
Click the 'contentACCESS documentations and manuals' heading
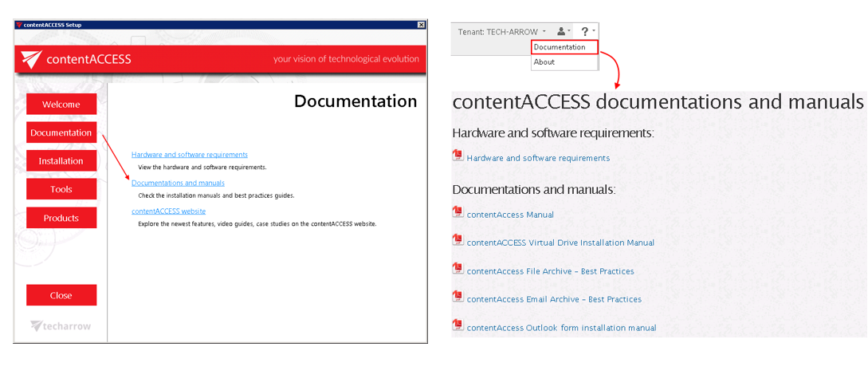[658, 103]
